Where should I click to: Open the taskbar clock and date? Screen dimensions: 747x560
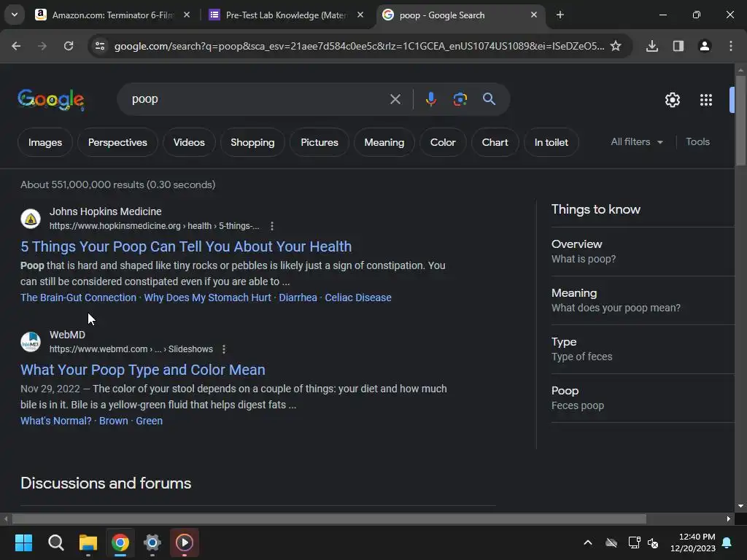click(693, 542)
